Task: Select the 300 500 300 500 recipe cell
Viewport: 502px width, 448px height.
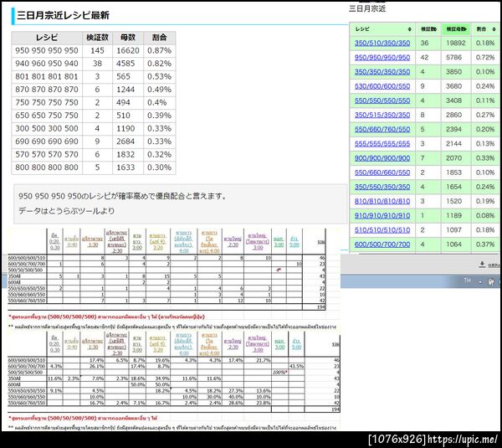Action: [47, 128]
